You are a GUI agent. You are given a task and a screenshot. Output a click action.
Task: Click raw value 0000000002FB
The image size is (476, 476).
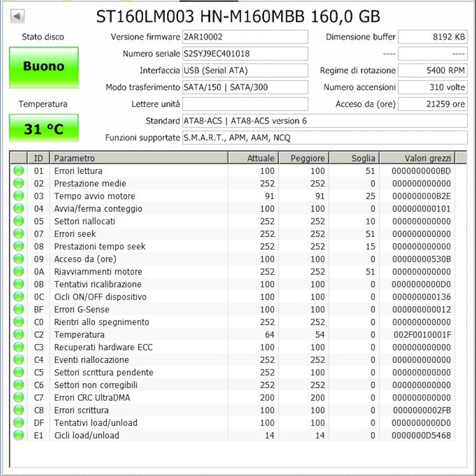tap(422, 410)
